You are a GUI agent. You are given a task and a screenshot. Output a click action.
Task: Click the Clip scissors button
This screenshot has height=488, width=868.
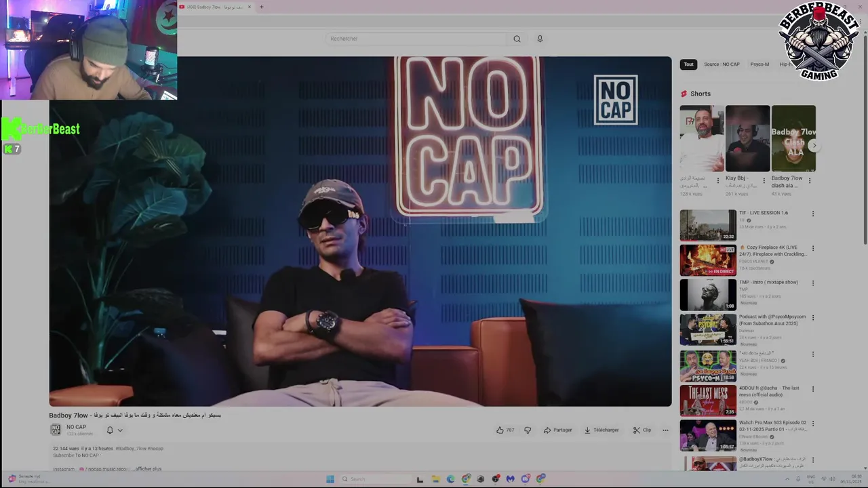coord(642,430)
